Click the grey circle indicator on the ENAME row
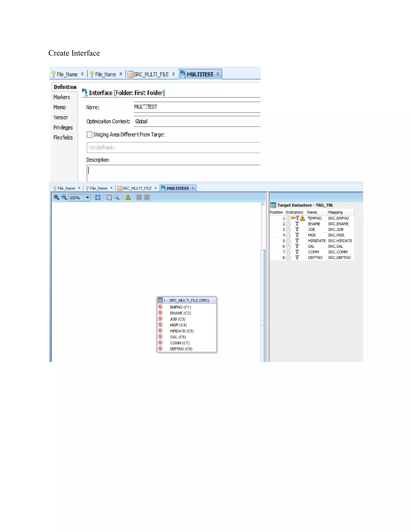This screenshot has width=411, height=532. point(289,224)
